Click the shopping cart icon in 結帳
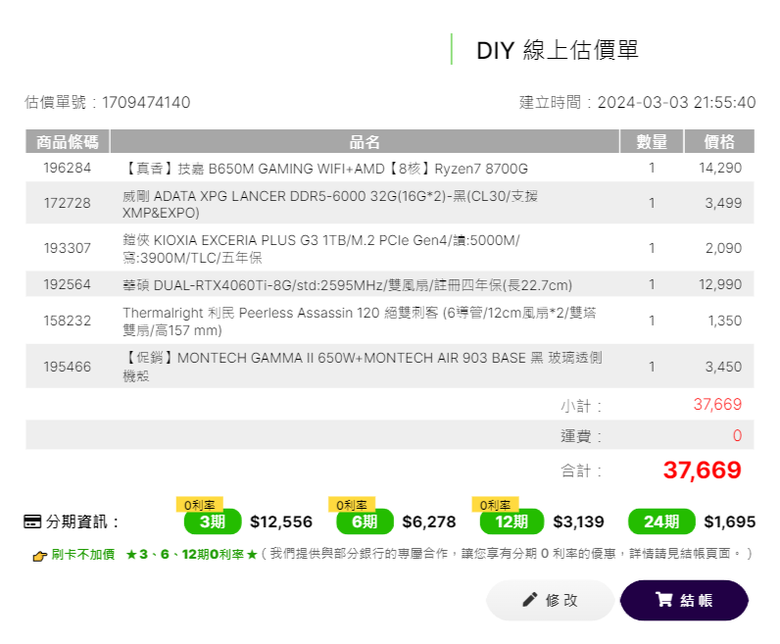This screenshot has height=644, width=780. pyautogui.click(x=664, y=599)
